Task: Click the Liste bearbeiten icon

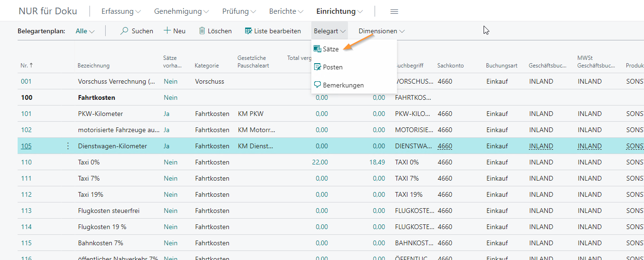Action: point(248,31)
